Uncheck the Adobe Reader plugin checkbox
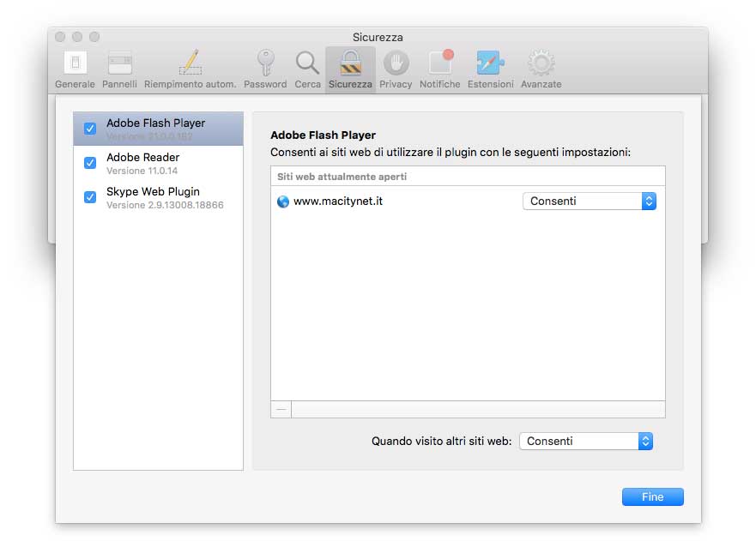Screen dimensions: 756x541 coord(90,163)
